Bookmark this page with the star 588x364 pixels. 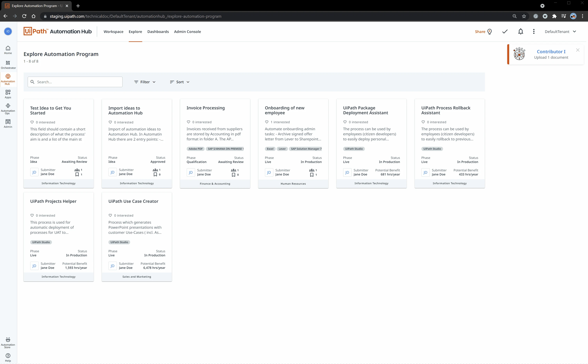pos(524,16)
